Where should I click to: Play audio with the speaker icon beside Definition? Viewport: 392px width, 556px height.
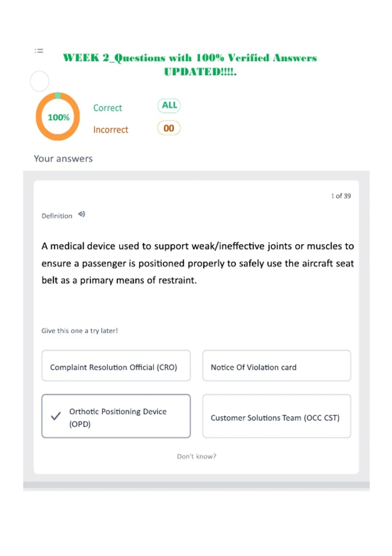tap(82, 214)
